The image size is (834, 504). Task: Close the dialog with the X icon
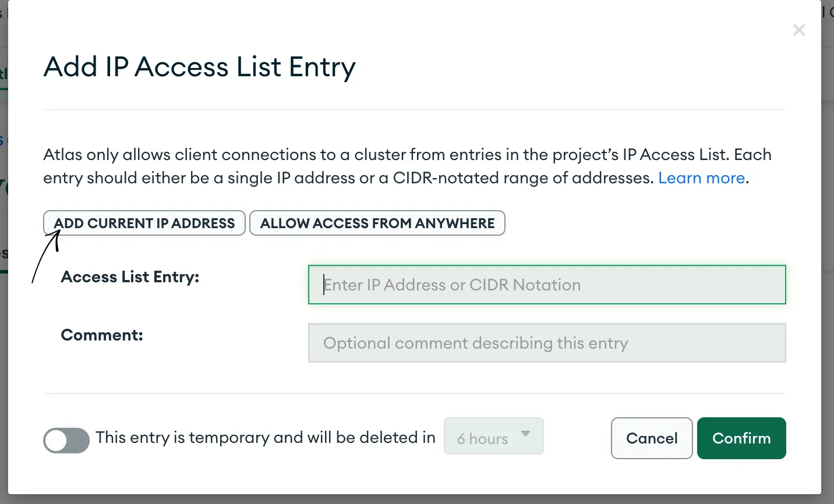tap(799, 30)
